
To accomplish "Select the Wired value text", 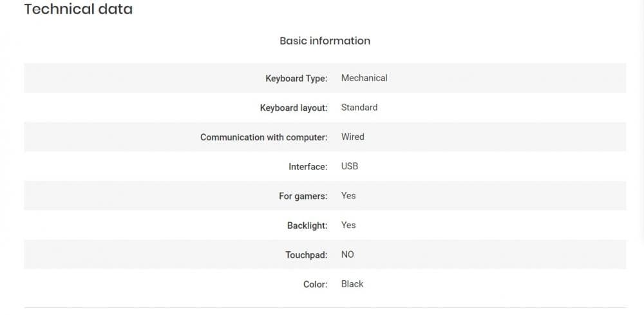I will (x=352, y=137).
